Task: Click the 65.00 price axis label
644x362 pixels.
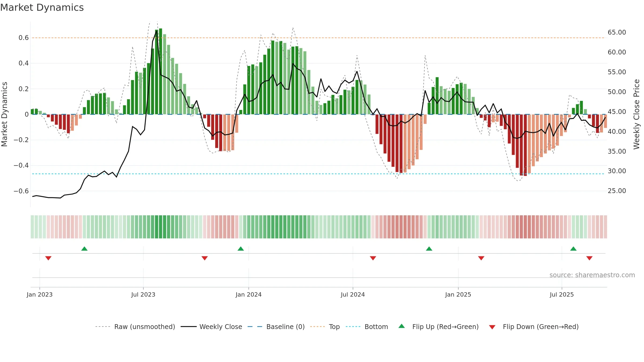Action: point(617,32)
